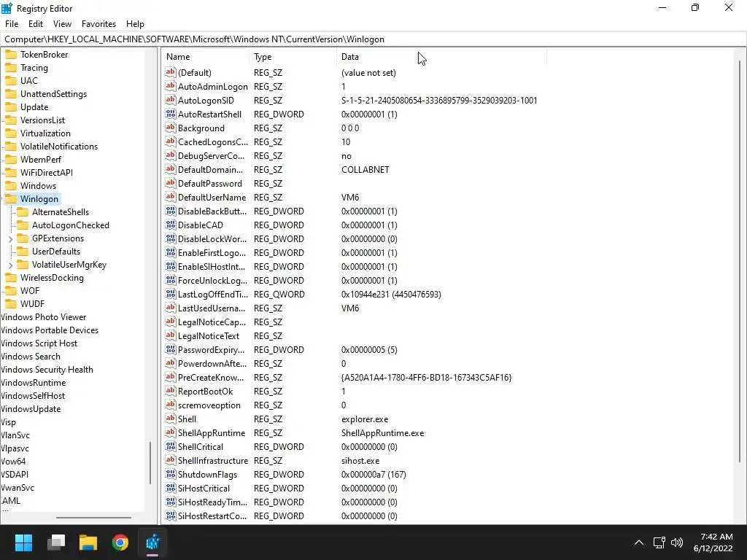Open the clock and date flyout

713,542
